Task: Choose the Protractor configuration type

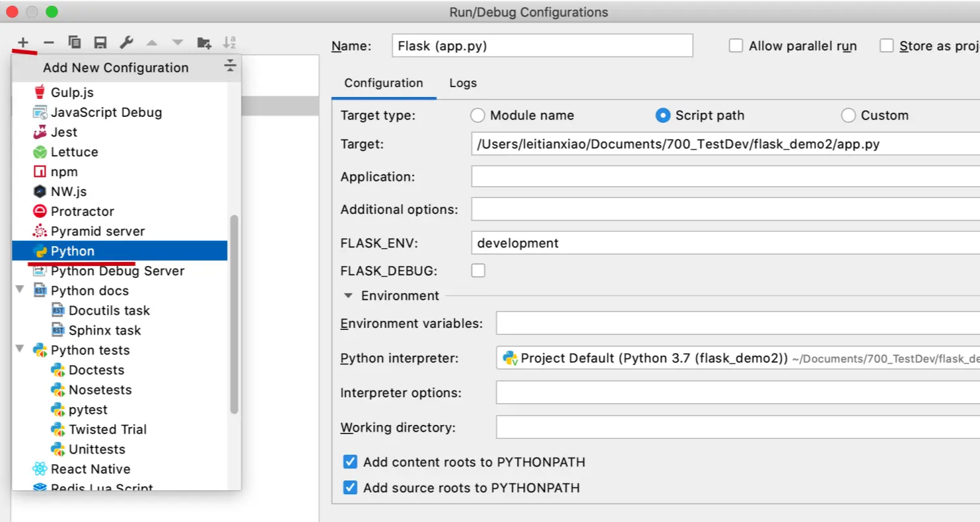Action: pyautogui.click(x=120, y=211)
